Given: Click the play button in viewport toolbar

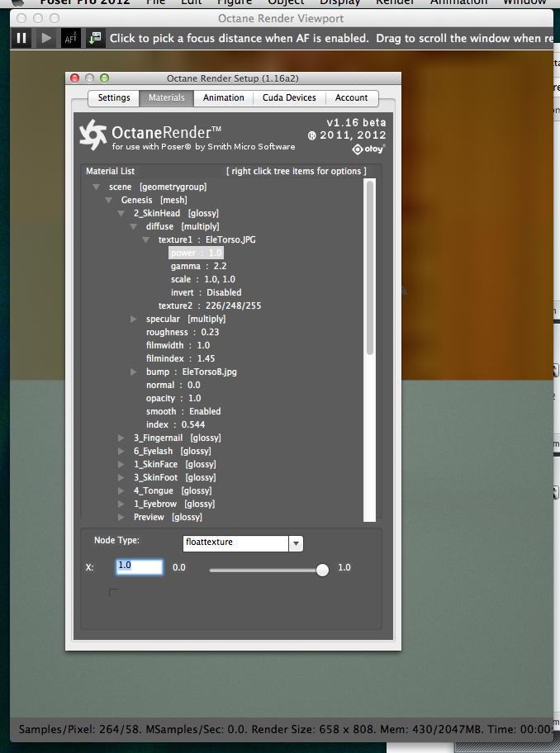Looking at the screenshot, I should (x=46, y=38).
